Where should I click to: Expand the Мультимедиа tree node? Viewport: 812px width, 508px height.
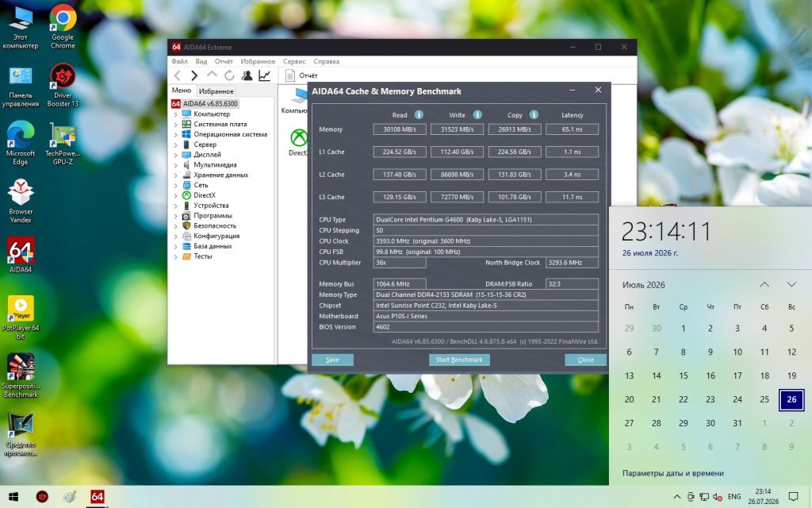(x=175, y=165)
